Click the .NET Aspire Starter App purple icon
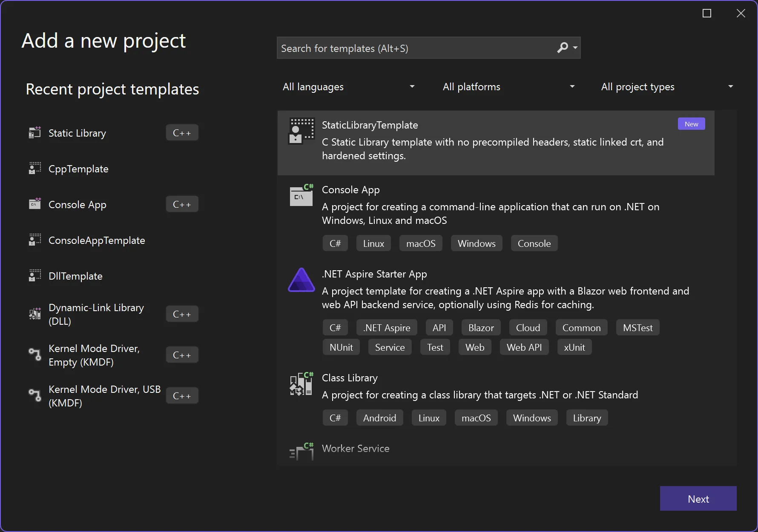 [x=301, y=280]
